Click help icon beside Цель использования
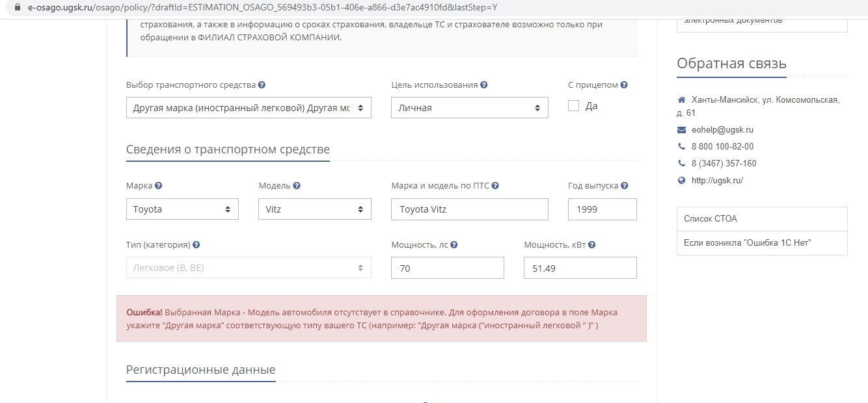Screen dimensions: 868x403 (x=484, y=85)
